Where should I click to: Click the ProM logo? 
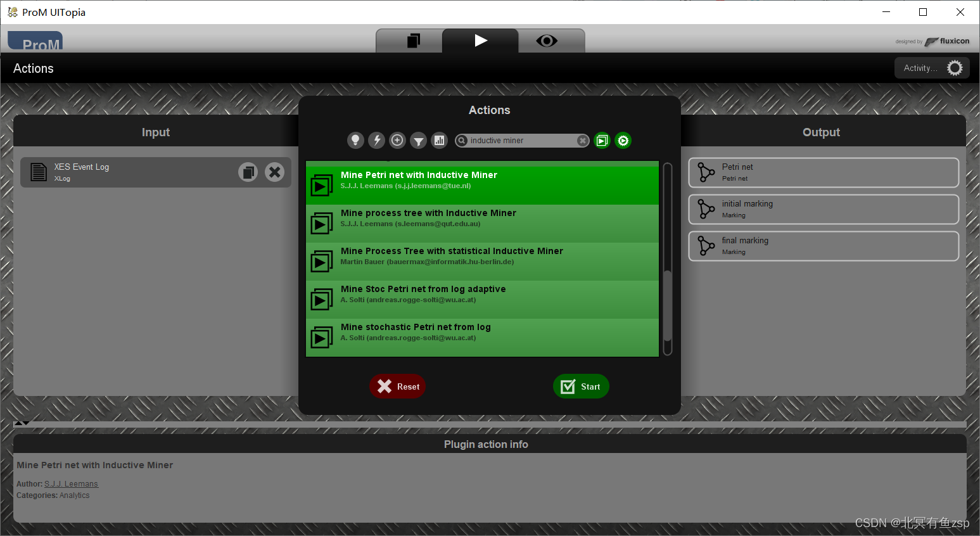[35, 42]
